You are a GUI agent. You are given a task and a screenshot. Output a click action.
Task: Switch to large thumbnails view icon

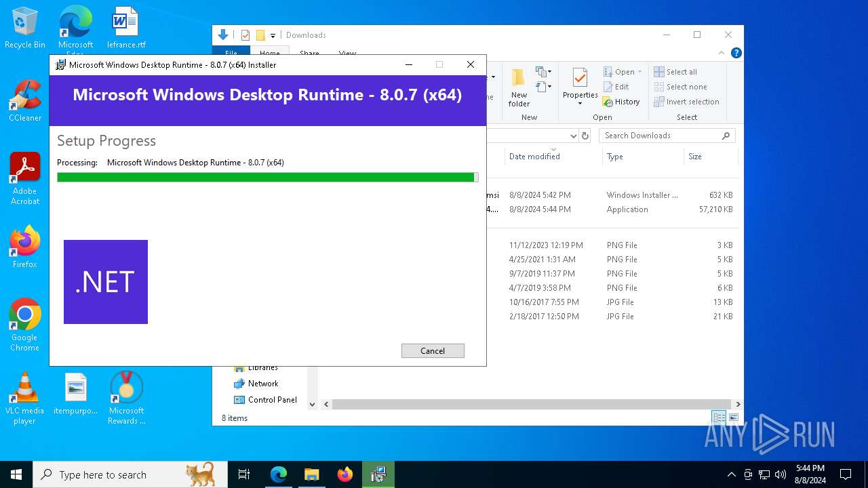point(733,418)
